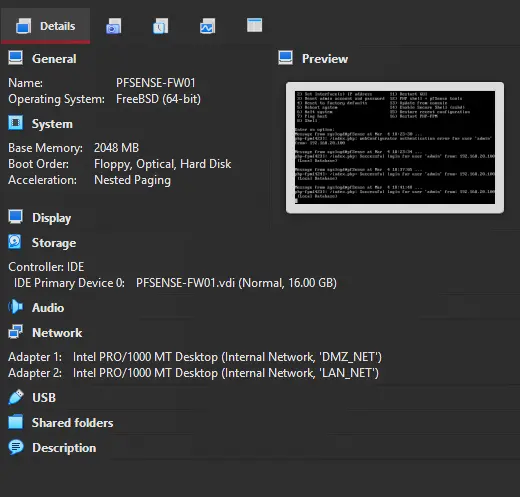
Task: Click the Controller: IDE row
Action: [x=46, y=267]
